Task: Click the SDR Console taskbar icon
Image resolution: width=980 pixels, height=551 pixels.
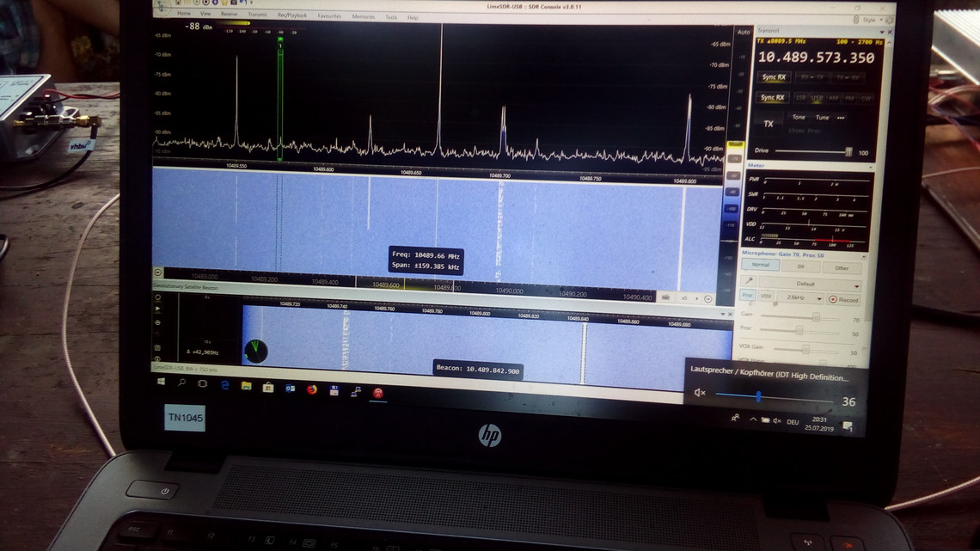Action: point(377,393)
